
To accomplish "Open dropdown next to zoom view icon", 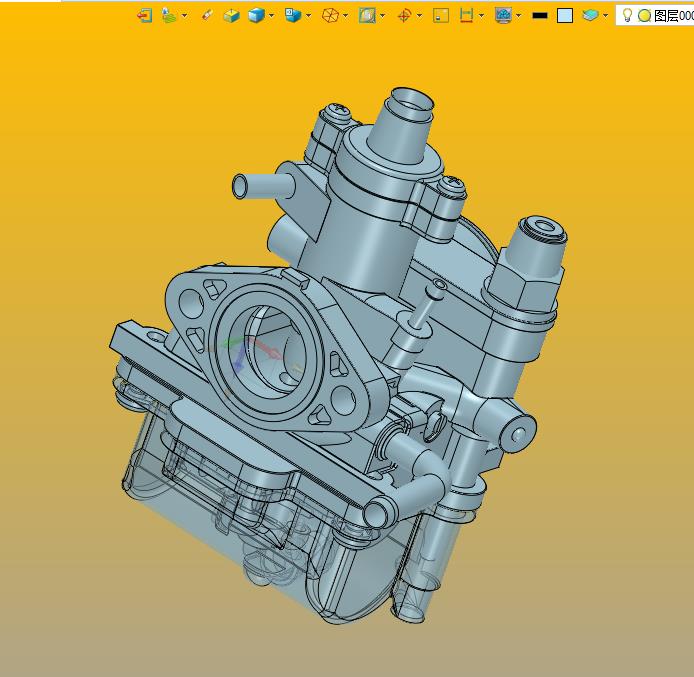I will 382,16.
